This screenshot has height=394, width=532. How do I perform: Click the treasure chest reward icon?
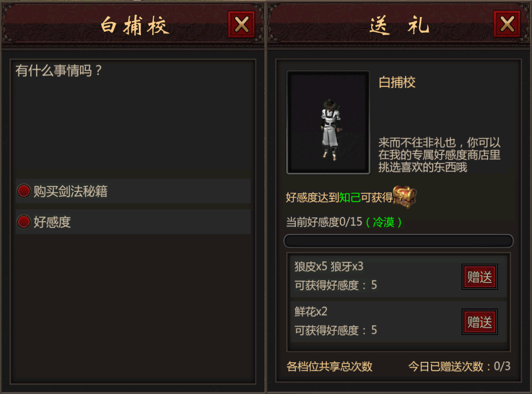tap(404, 197)
